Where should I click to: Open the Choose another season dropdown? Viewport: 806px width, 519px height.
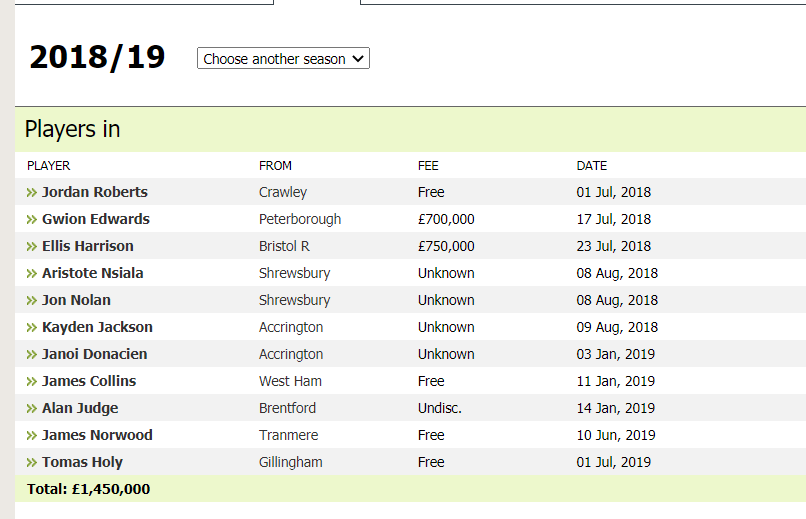click(283, 59)
